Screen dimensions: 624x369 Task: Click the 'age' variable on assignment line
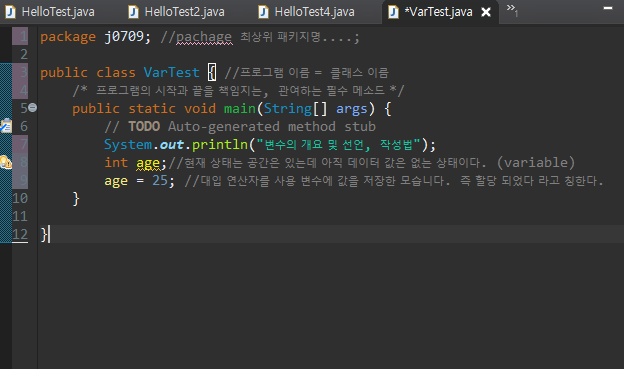point(116,182)
